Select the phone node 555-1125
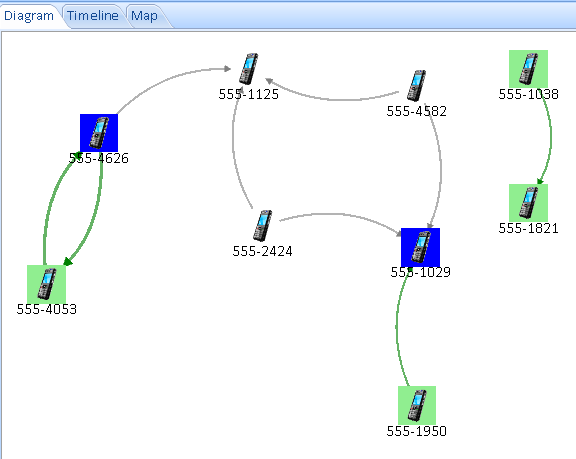Screen dimensions: 576x459 click(248, 69)
